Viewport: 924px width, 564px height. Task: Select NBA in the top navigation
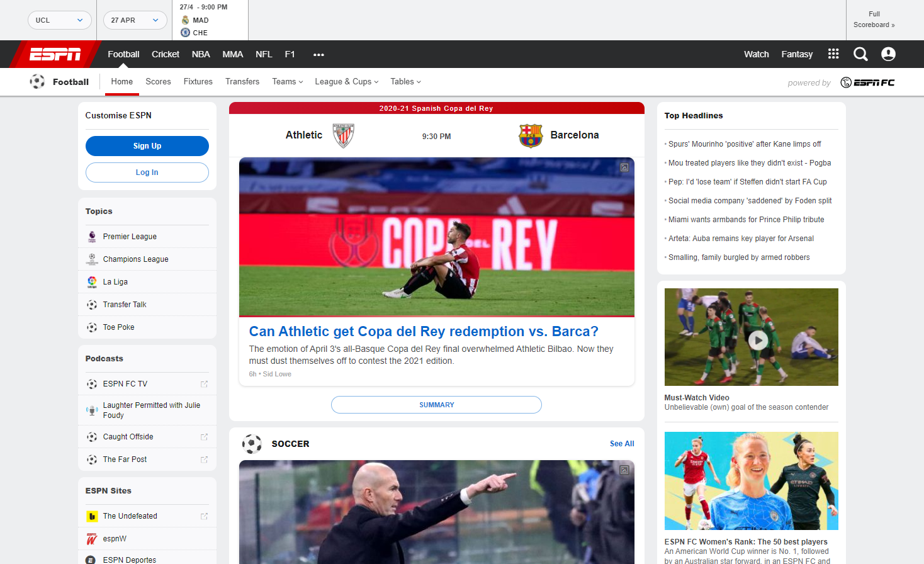[201, 54]
